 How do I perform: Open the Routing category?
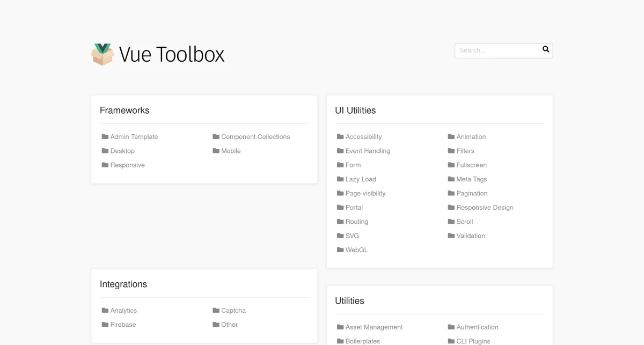click(x=357, y=222)
